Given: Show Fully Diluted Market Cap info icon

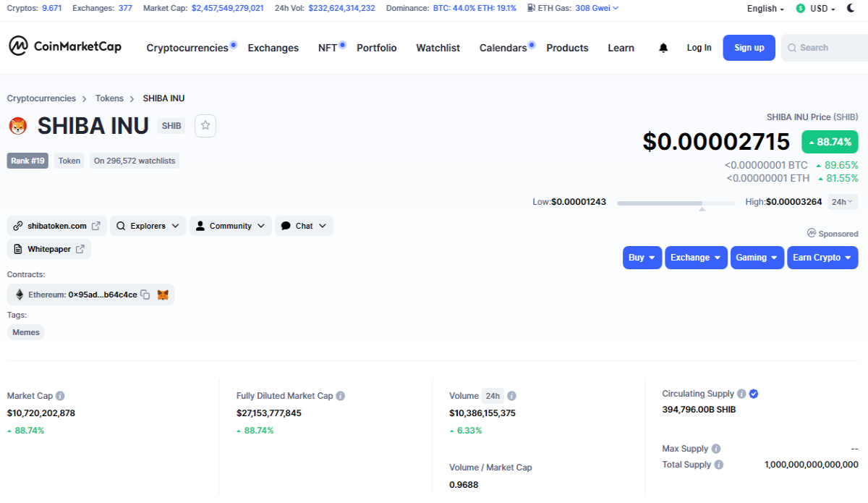Looking at the screenshot, I should [341, 396].
